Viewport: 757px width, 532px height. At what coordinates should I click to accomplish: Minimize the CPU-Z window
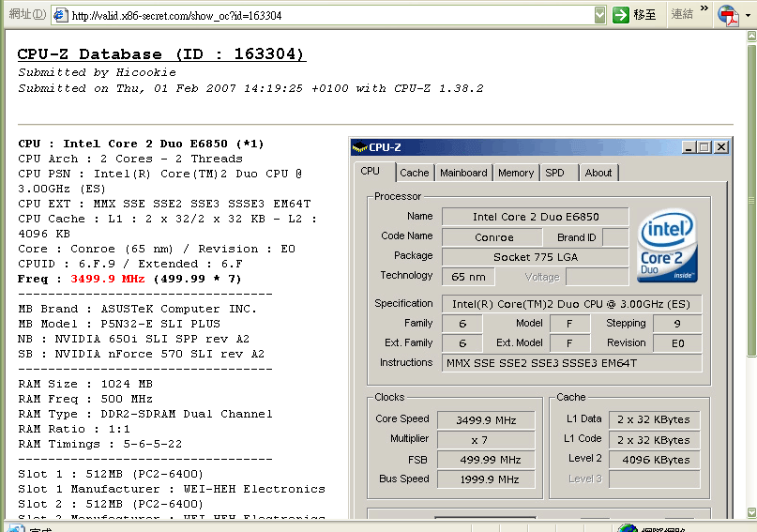pyautogui.click(x=689, y=147)
